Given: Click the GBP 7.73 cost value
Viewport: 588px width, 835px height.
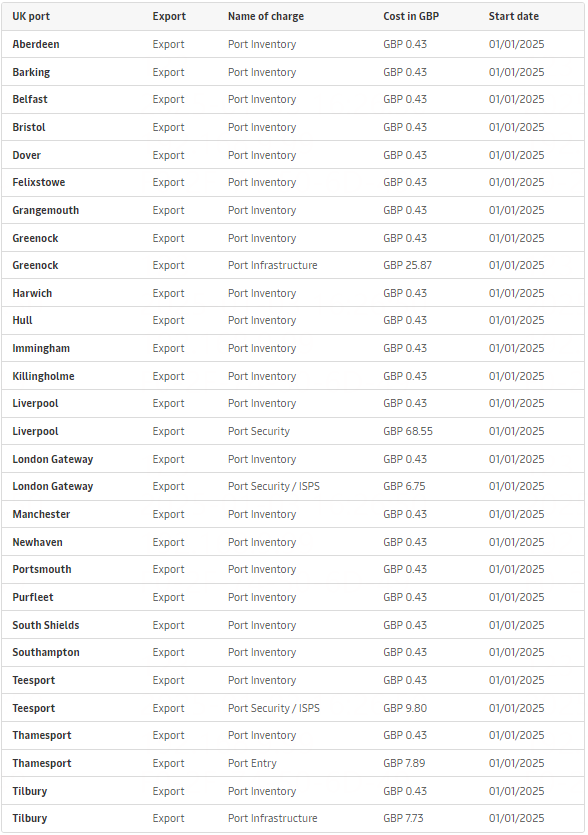Looking at the screenshot, I should 403,818.
